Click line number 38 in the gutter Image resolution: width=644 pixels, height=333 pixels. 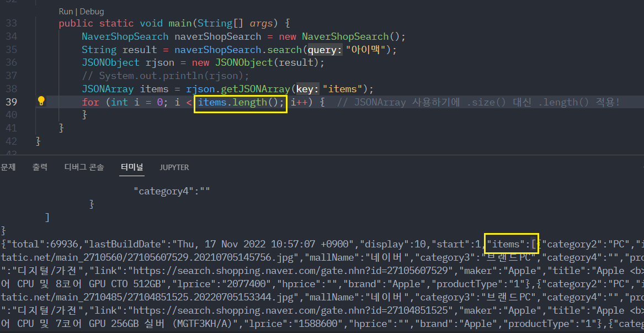click(12, 89)
